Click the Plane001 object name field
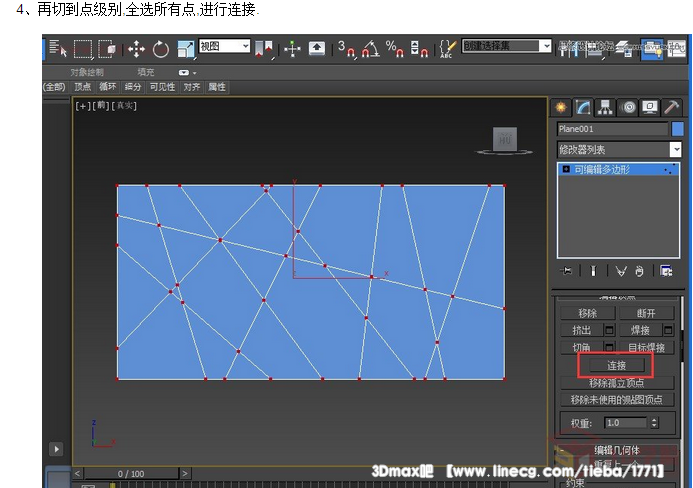Viewport: 693px width, 488px height. (x=613, y=129)
